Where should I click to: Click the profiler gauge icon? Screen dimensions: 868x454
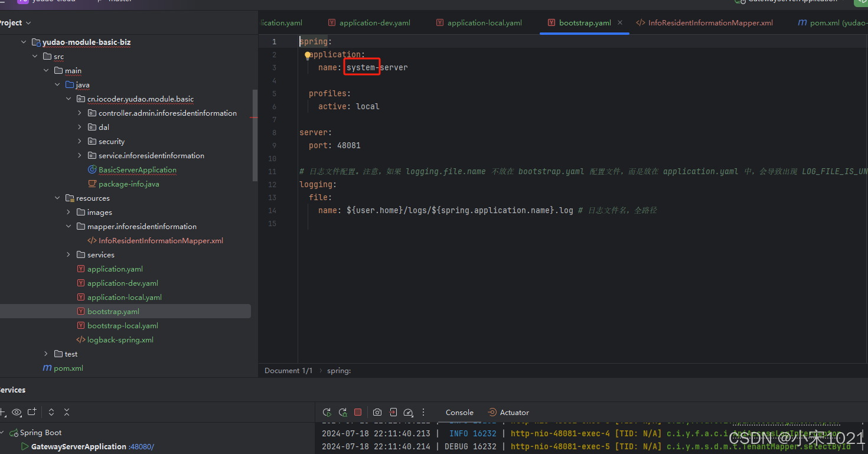pyautogui.click(x=407, y=412)
